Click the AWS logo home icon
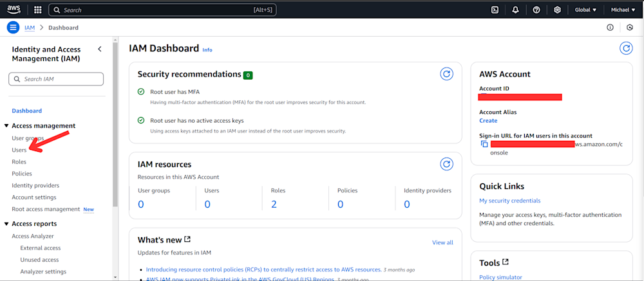The height and width of the screenshot is (281, 644). click(x=14, y=10)
